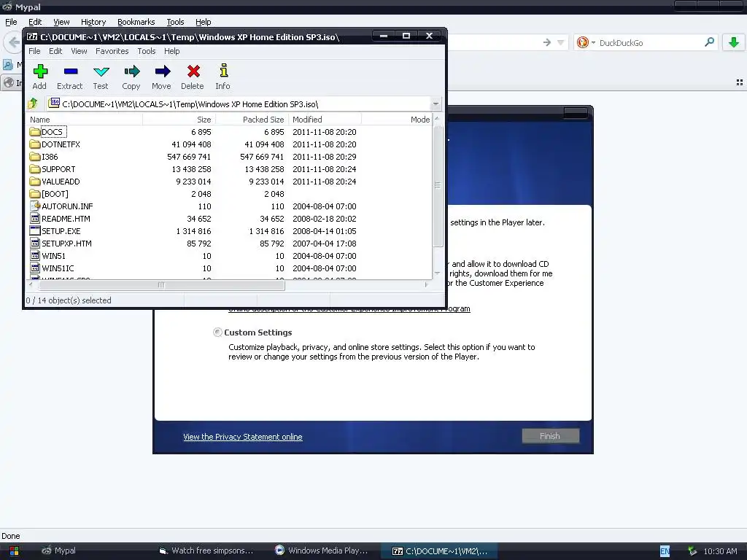Viewport: 747px width, 560px height.
Task: Click the EN language indicator in tray
Action: (665, 551)
